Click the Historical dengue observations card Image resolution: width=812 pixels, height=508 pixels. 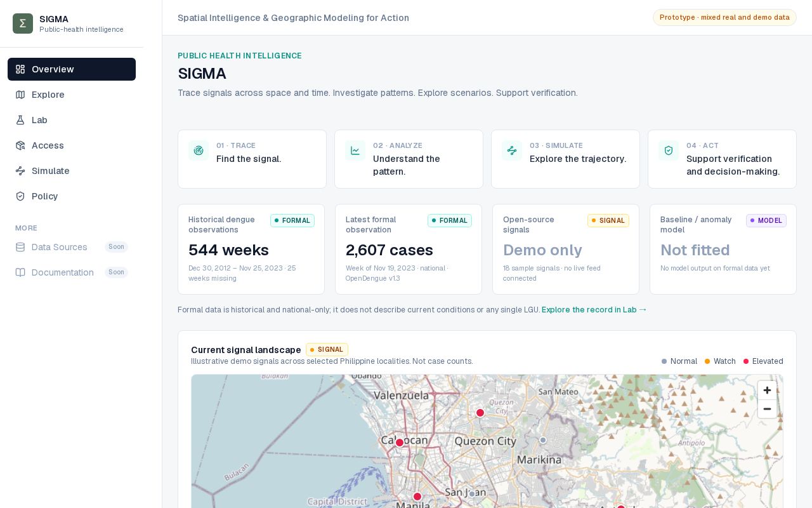(x=251, y=249)
